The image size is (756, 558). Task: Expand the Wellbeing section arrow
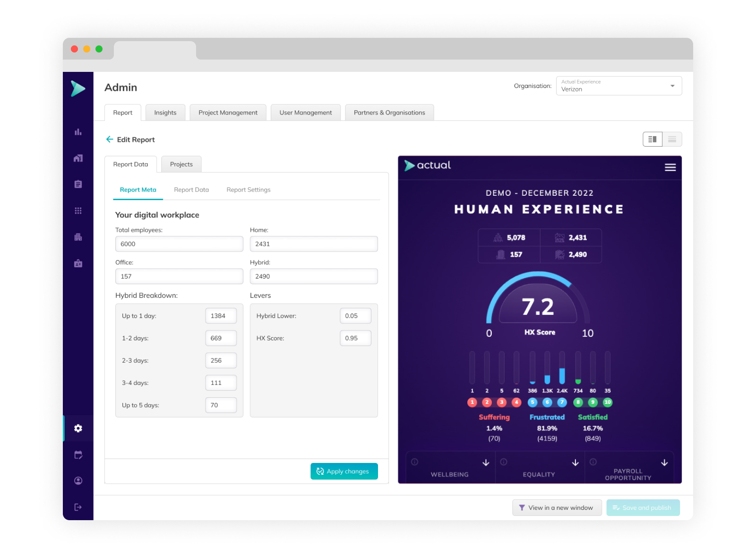tap(486, 462)
